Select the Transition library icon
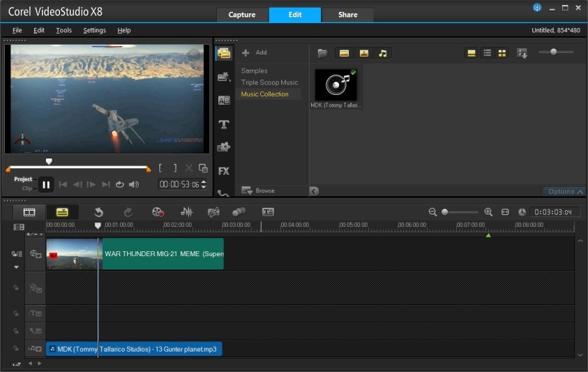The width and height of the screenshot is (588, 372). click(x=224, y=101)
